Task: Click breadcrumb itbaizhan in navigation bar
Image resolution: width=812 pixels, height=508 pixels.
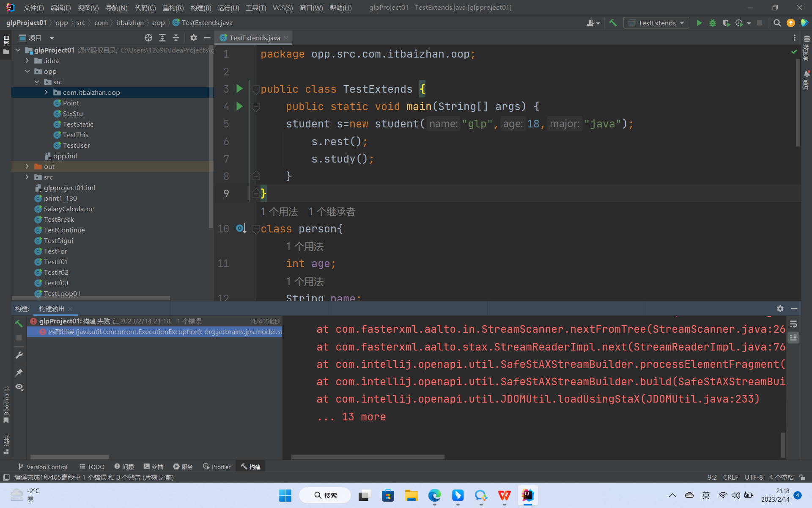Action: 130,23
